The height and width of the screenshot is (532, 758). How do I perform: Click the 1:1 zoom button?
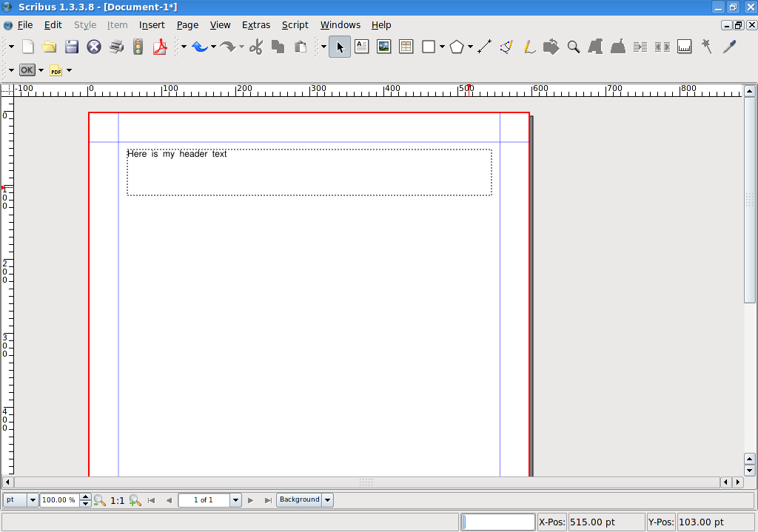click(x=117, y=500)
